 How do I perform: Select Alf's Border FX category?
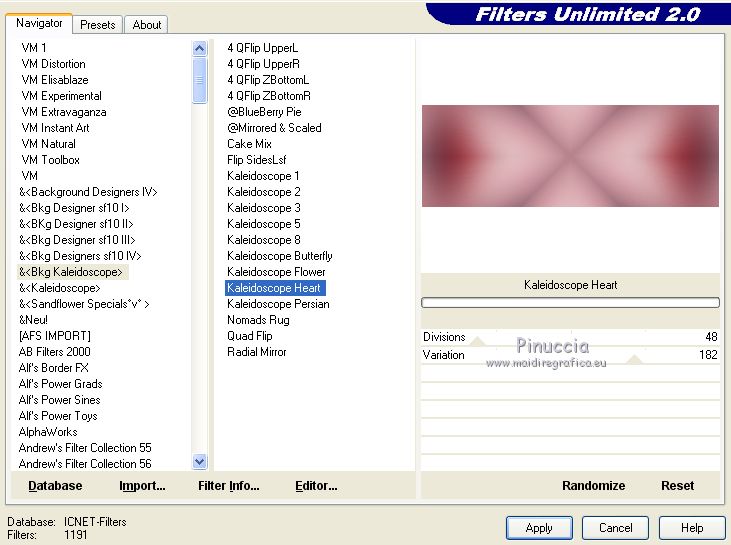54,368
